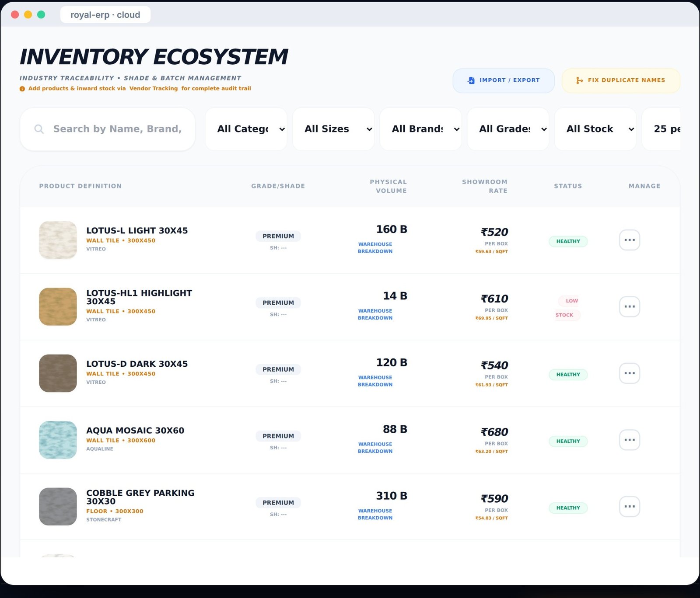Click the Fix Duplicate Names button
This screenshot has height=598, width=700.
click(x=621, y=80)
